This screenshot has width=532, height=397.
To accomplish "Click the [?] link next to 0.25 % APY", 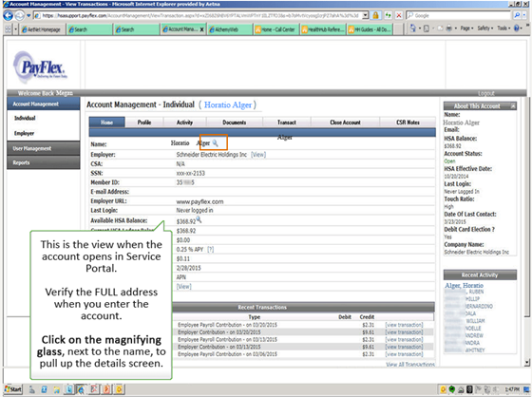I will [211, 250].
